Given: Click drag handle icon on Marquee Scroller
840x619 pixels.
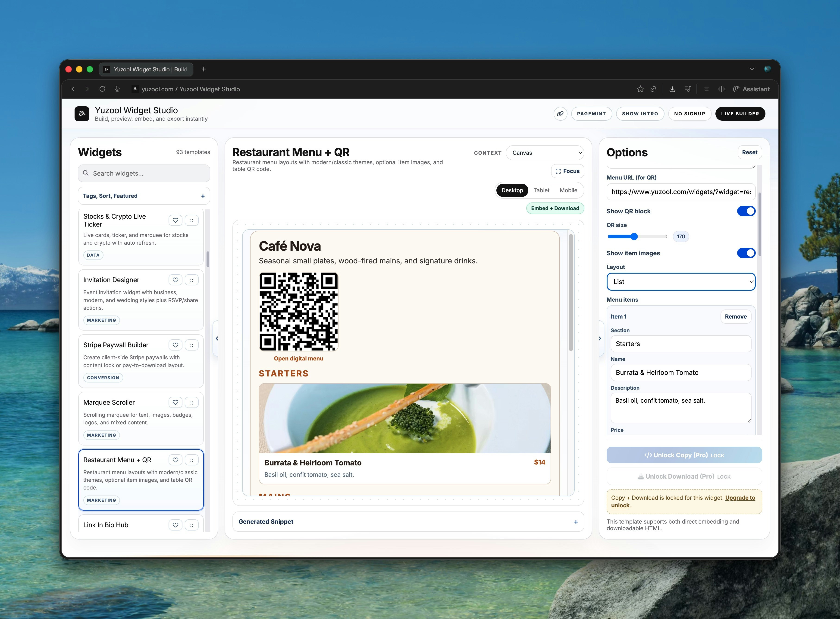Looking at the screenshot, I should pos(191,402).
